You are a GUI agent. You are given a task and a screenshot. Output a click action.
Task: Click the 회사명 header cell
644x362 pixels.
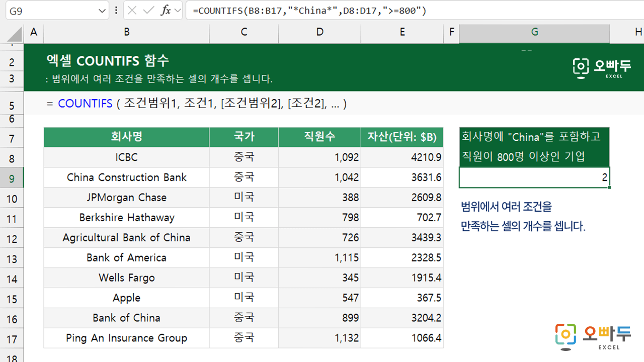127,137
